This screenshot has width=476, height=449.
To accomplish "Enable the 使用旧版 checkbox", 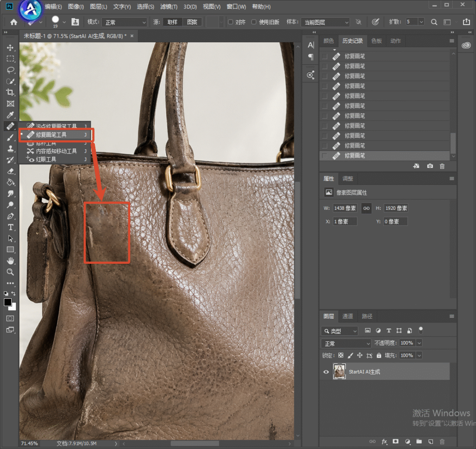I will [254, 22].
